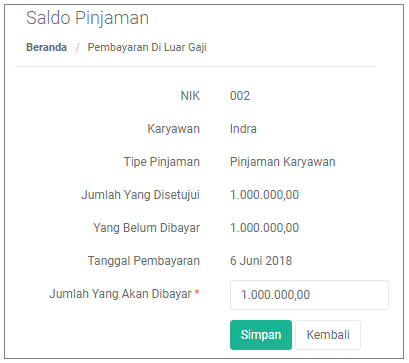The width and height of the screenshot is (409, 363).
Task: Click the Tipe Pinjaman label
Action: pos(162,162)
